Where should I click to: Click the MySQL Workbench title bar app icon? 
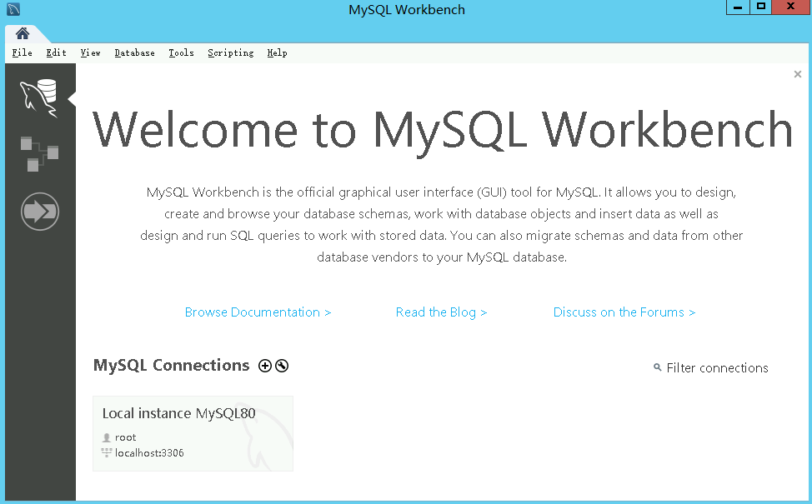click(x=13, y=9)
